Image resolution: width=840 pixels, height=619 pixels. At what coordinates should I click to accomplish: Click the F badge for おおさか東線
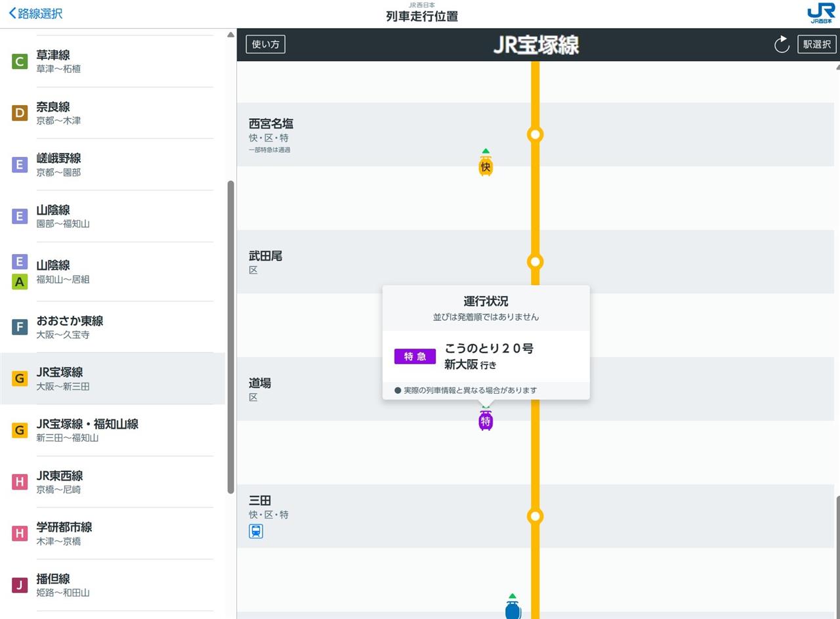pyautogui.click(x=20, y=327)
